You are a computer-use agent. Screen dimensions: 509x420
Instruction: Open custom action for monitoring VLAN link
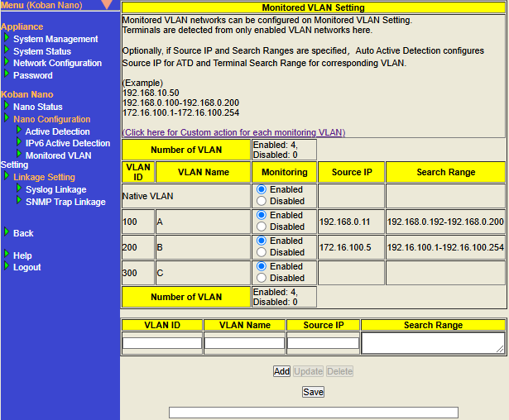tap(233, 132)
